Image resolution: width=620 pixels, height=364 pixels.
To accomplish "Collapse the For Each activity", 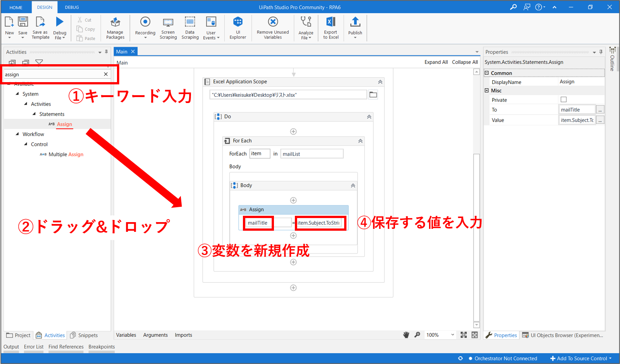I will (x=360, y=141).
